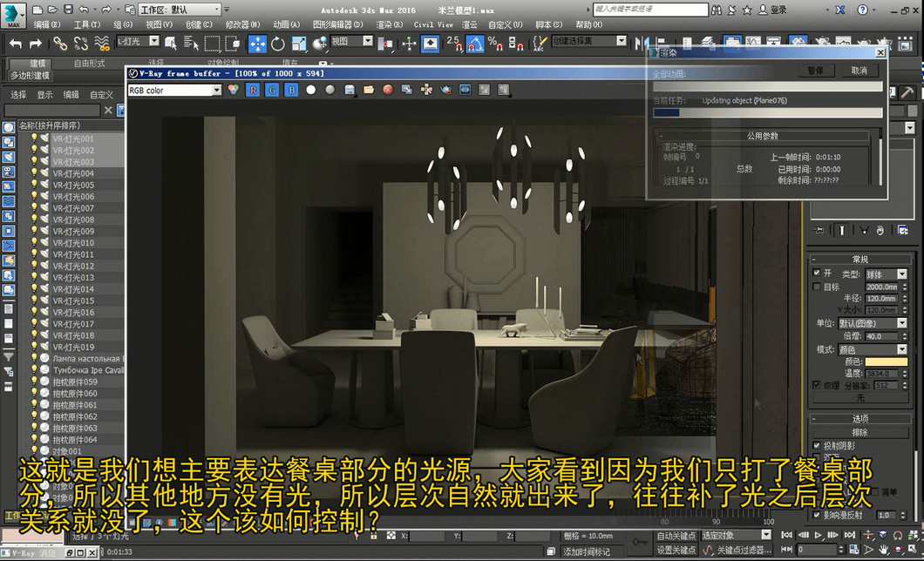The height and width of the screenshot is (561, 924).
Task: Open the Utilities hammer tab in command panel
Action: pyautogui.click(x=907, y=91)
